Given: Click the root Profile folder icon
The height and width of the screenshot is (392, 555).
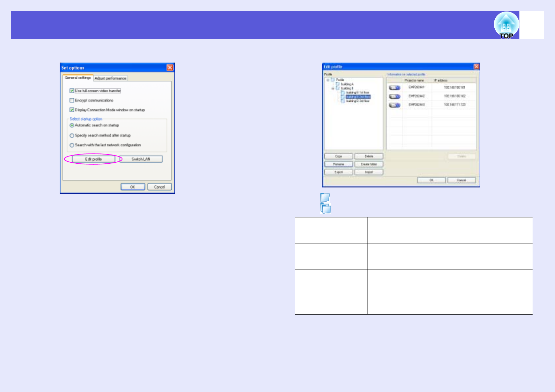Looking at the screenshot, I should (333, 80).
